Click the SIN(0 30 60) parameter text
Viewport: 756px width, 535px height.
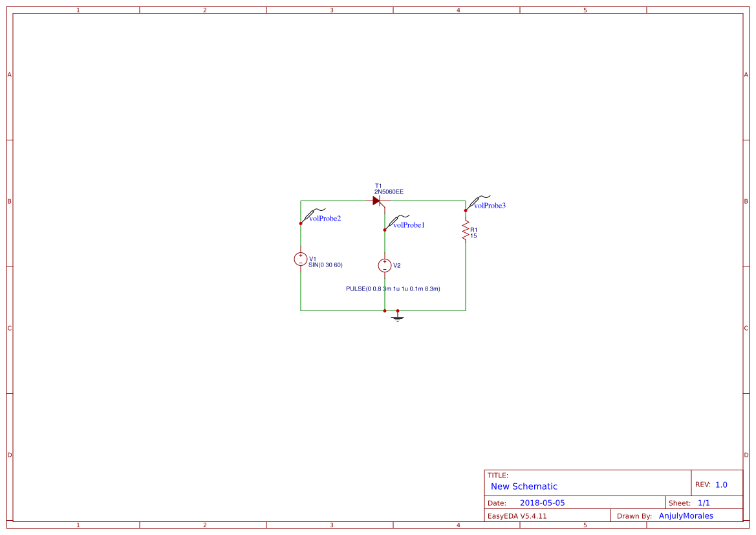click(325, 265)
